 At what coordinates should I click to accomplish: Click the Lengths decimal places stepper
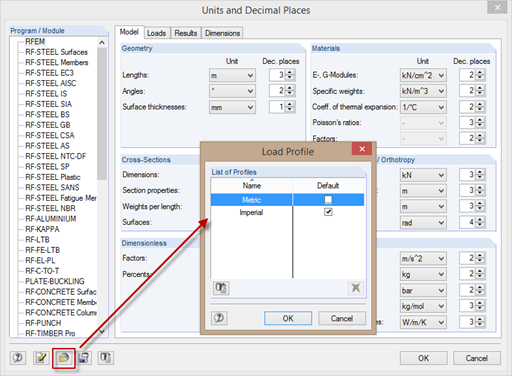tap(290, 75)
